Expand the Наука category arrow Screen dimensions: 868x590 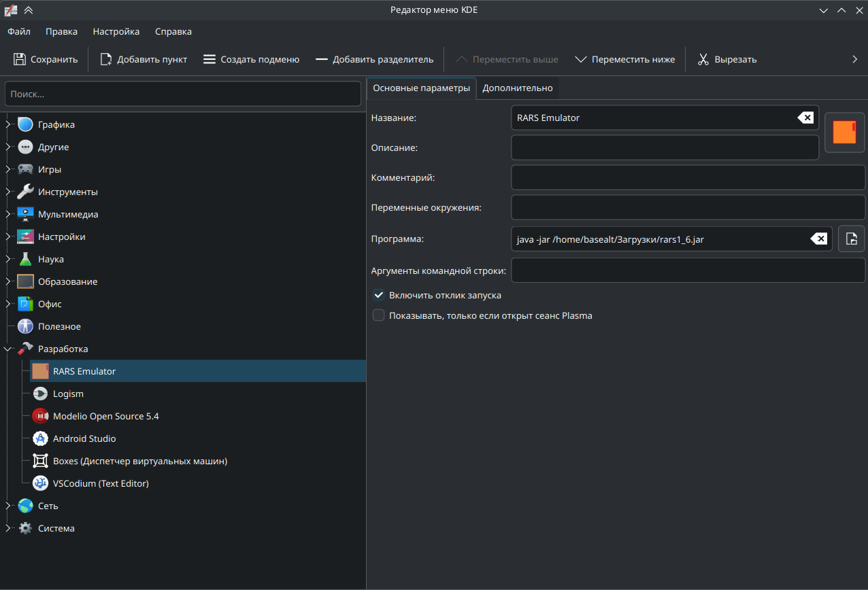pyautogui.click(x=8, y=259)
